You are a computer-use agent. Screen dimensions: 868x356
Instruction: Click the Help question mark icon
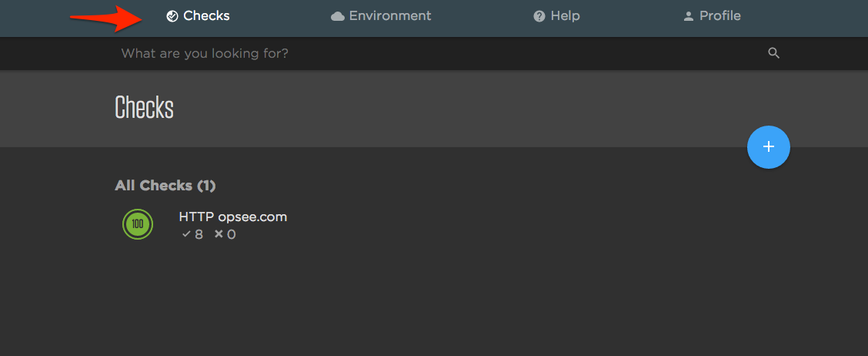(x=539, y=16)
